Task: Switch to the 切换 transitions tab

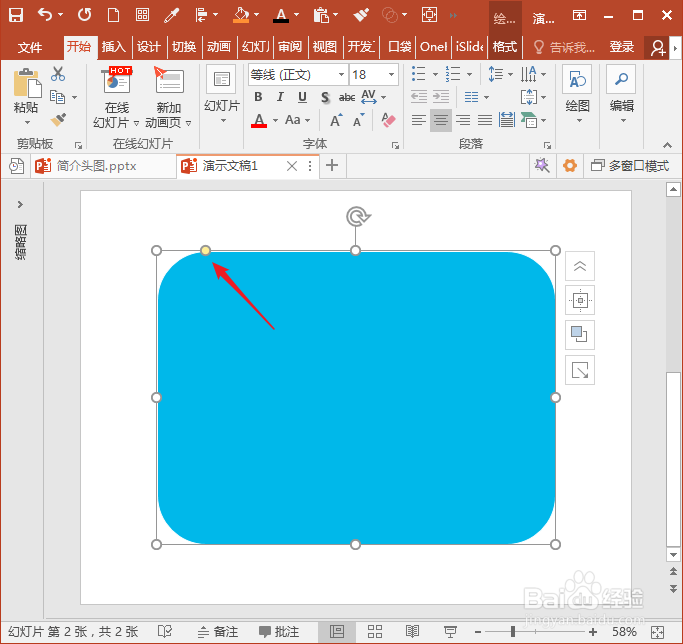Action: click(x=184, y=47)
